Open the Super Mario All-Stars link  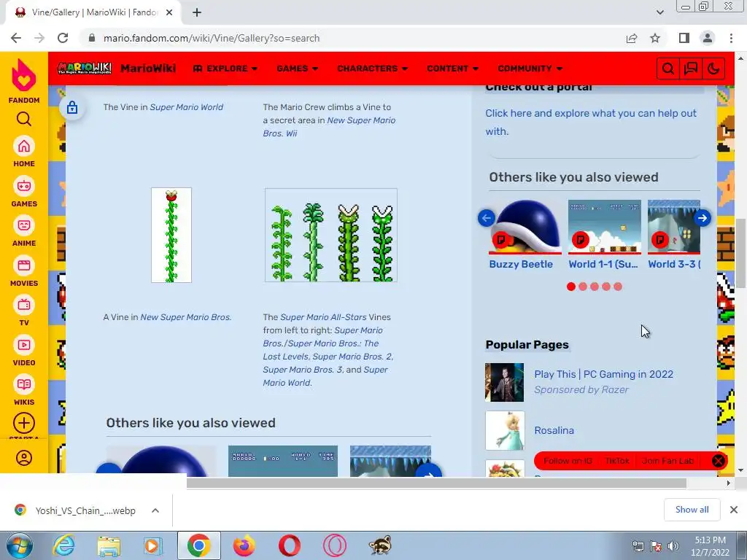coord(323,317)
